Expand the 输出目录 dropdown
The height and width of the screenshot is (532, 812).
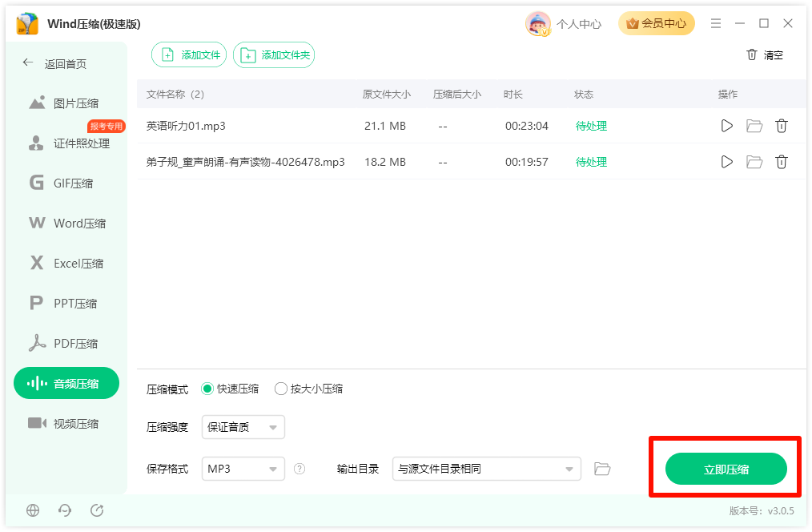(486, 469)
